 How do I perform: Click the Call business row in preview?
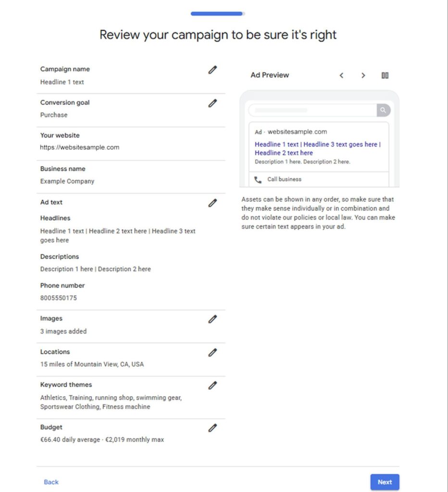point(319,179)
